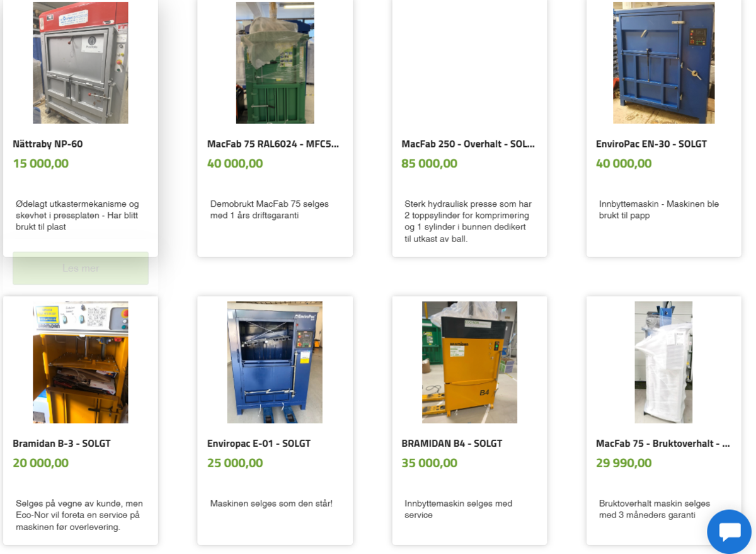
Task: Click the Les mer button
Action: tap(81, 268)
